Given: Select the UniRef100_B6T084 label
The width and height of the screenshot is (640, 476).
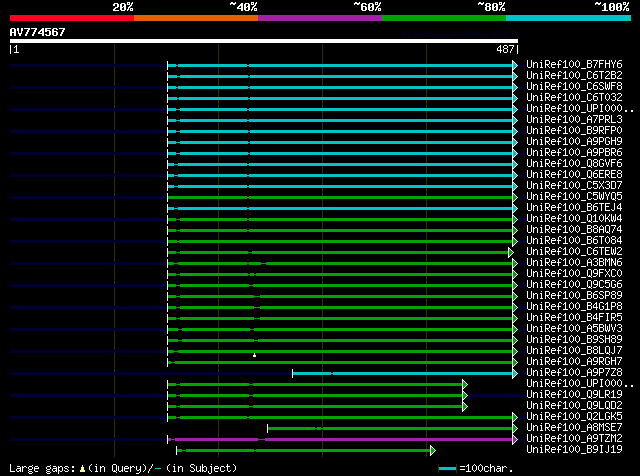Looking at the screenshot, I should click(574, 241).
